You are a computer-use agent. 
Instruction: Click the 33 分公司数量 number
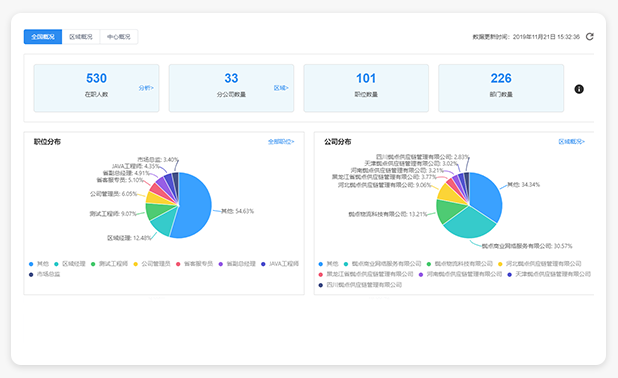(231, 78)
